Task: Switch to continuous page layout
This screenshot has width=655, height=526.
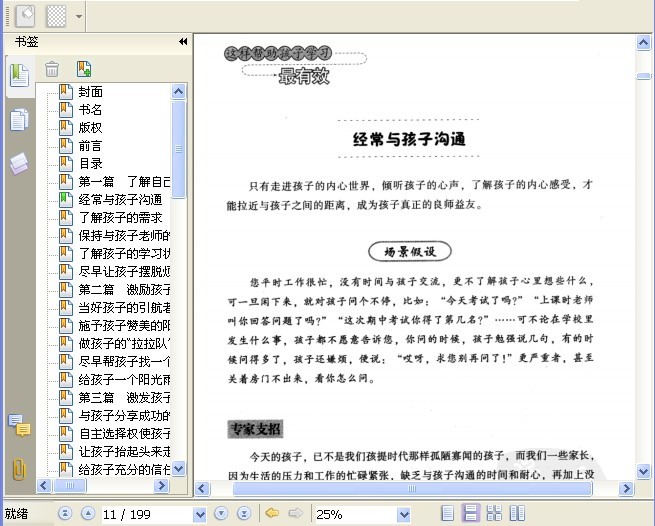Action: [471, 513]
